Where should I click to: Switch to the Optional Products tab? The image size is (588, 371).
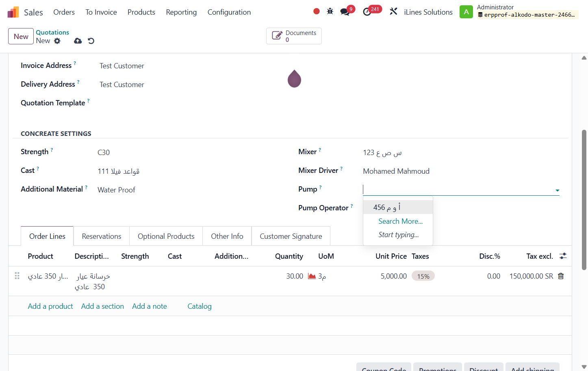pos(166,236)
